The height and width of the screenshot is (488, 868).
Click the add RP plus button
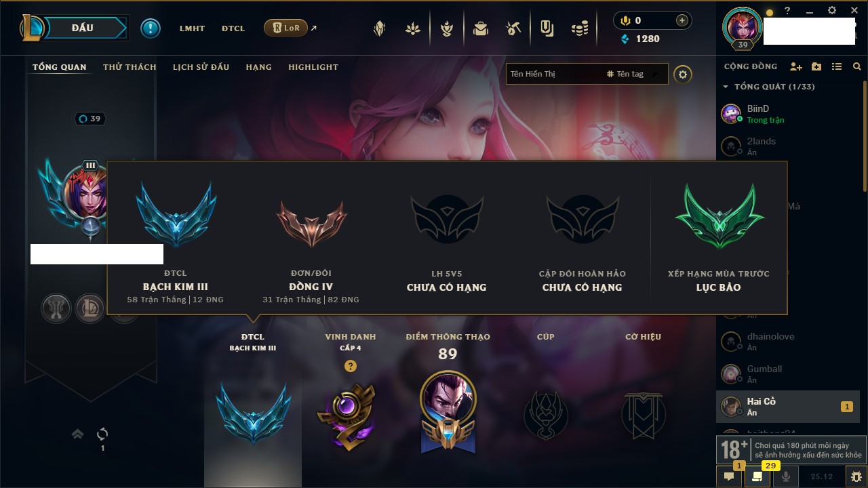682,20
